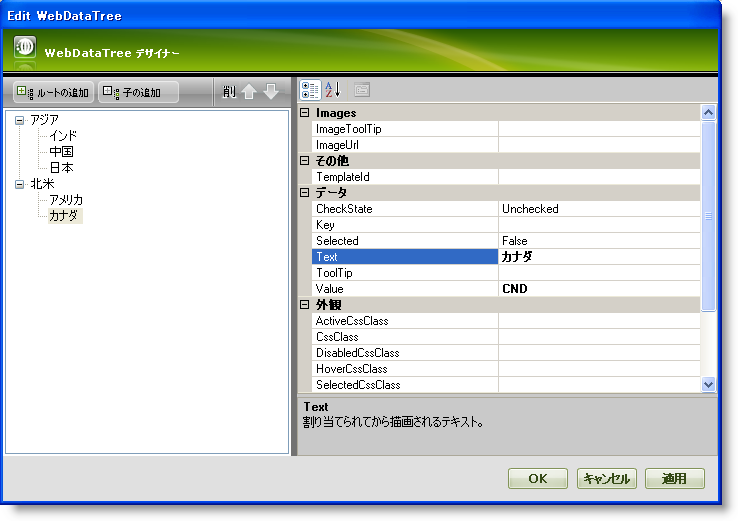This screenshot has width=738, height=521.
Task: Edit the Text value カナダ
Action: coord(599,257)
